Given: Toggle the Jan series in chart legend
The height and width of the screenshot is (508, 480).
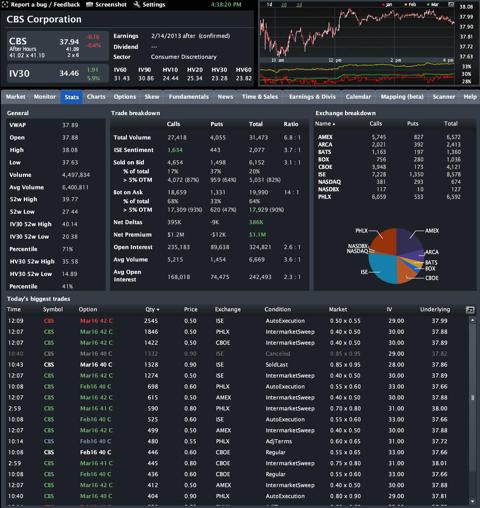Looking at the screenshot, I should 387,5.
